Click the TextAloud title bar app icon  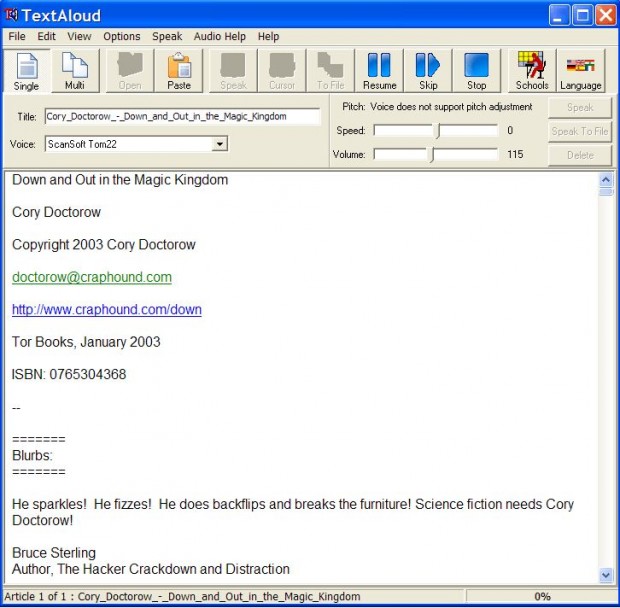tap(11, 15)
